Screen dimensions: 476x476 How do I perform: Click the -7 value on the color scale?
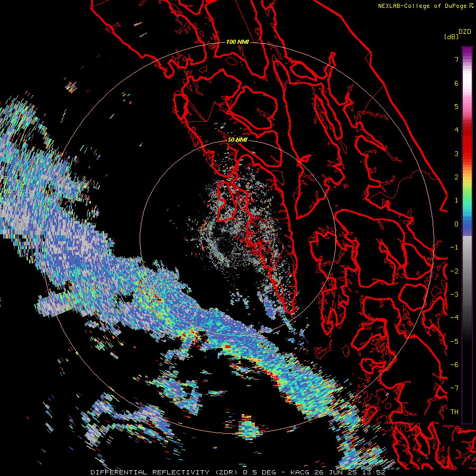coord(454,388)
